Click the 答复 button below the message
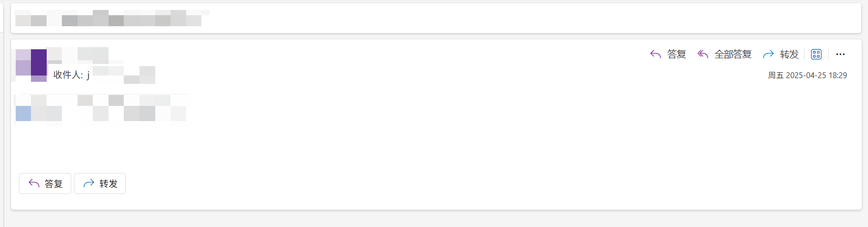868x227 pixels. point(45,183)
